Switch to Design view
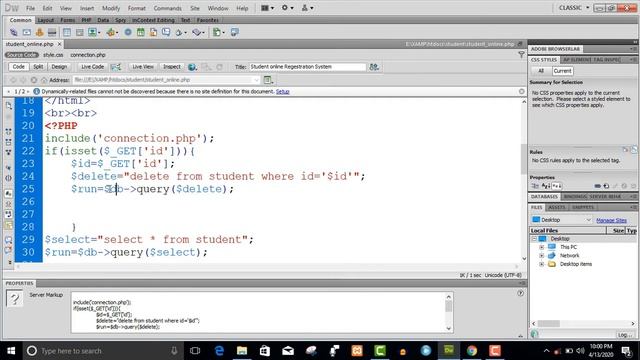 pos(59,67)
